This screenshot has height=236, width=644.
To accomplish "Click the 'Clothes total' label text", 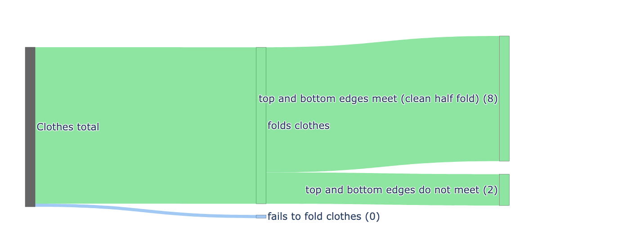I will 68,127.
